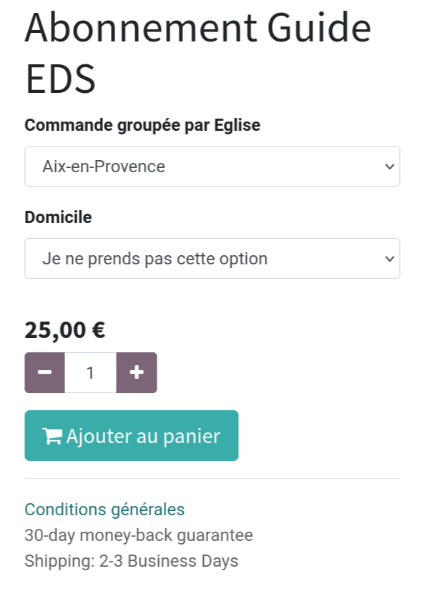Click the word EDS in the title

[x=60, y=79]
